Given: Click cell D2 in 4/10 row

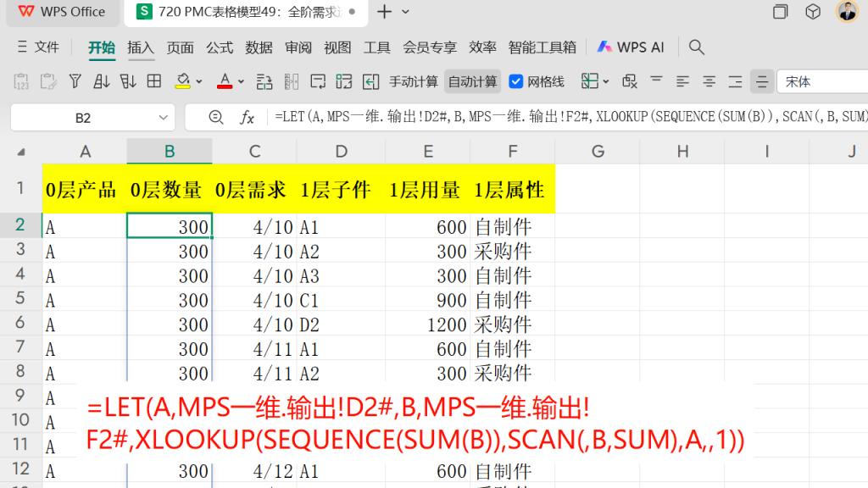Looking at the screenshot, I should tap(341, 324).
